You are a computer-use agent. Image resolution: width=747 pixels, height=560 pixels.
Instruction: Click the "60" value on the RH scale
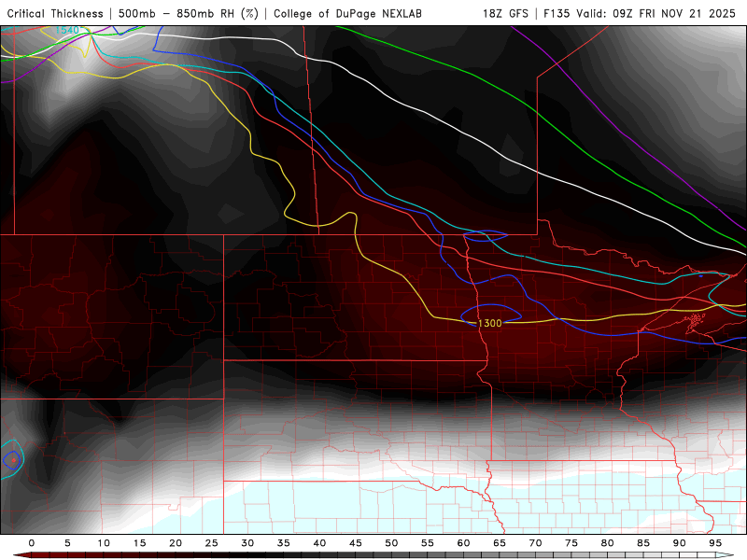(463, 543)
